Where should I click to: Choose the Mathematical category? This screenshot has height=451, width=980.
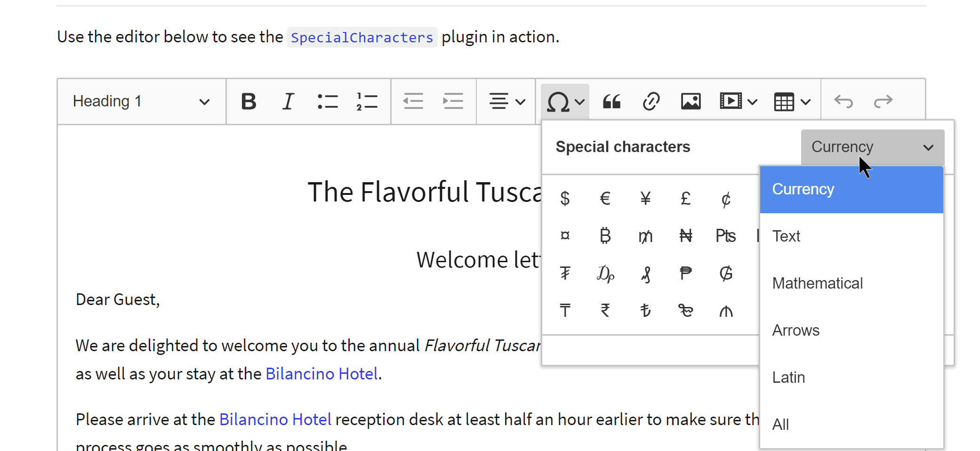(x=851, y=283)
